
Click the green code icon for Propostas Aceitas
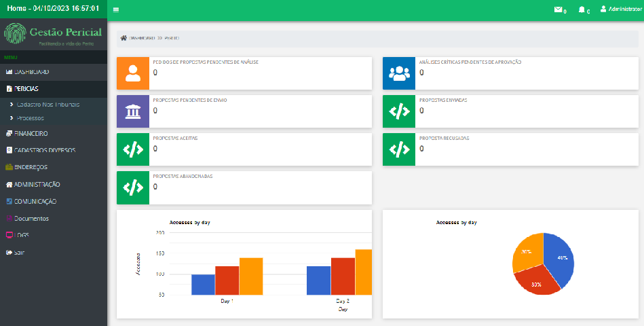tap(133, 149)
